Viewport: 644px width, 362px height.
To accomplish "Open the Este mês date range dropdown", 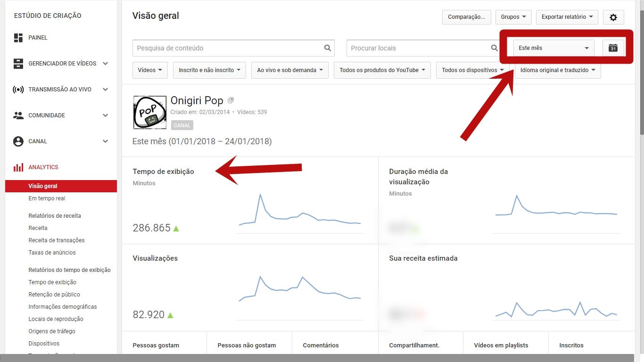I will point(553,48).
